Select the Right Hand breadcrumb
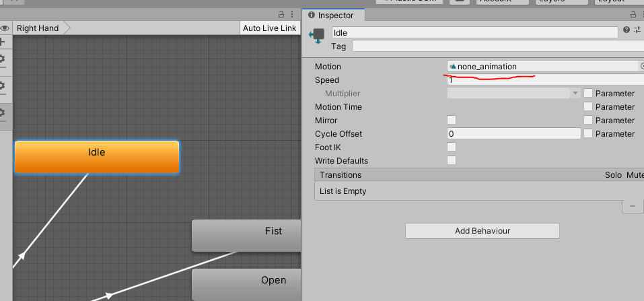 pyautogui.click(x=38, y=28)
